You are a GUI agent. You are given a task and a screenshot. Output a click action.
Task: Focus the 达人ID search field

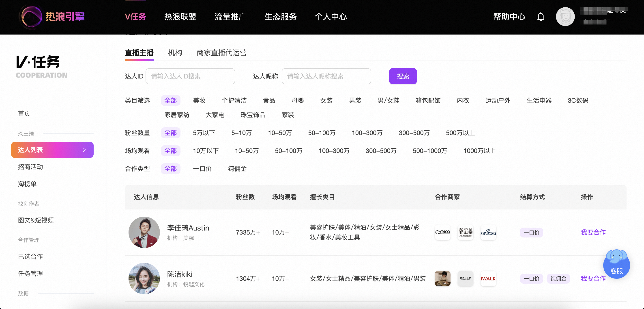tap(190, 76)
